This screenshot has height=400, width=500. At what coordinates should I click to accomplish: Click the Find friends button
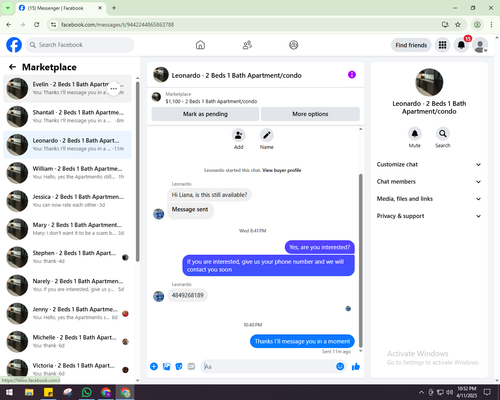pyautogui.click(x=411, y=45)
